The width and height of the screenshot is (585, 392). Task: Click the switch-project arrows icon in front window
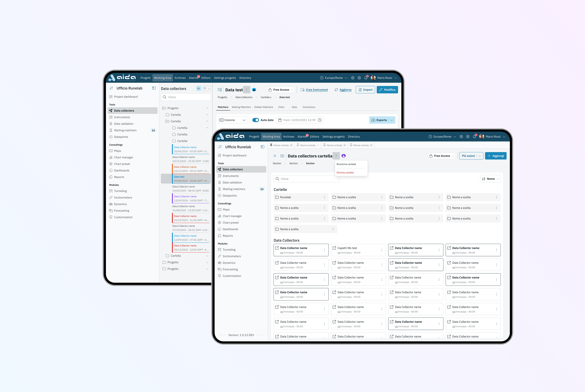(220, 147)
